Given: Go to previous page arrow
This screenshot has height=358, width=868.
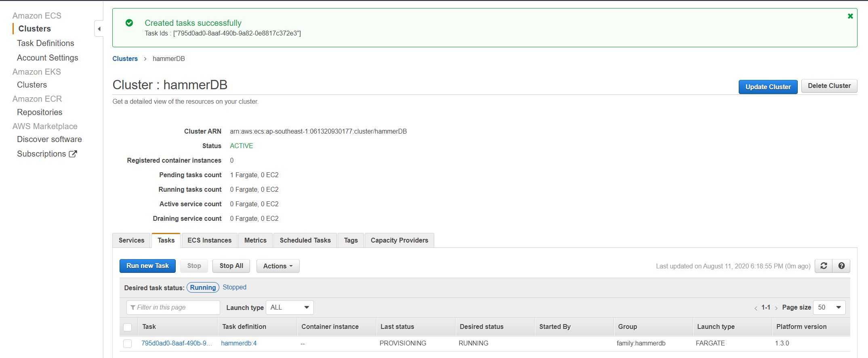Looking at the screenshot, I should point(756,308).
